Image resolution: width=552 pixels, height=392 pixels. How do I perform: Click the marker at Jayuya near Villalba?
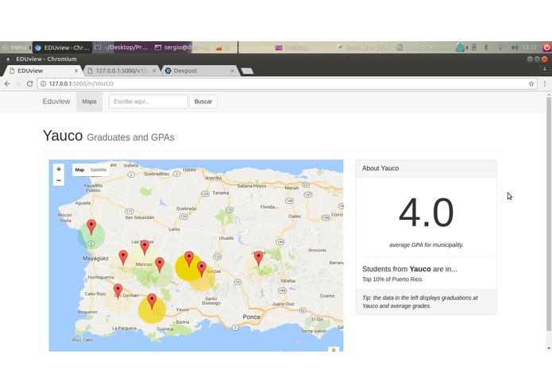tap(258, 259)
